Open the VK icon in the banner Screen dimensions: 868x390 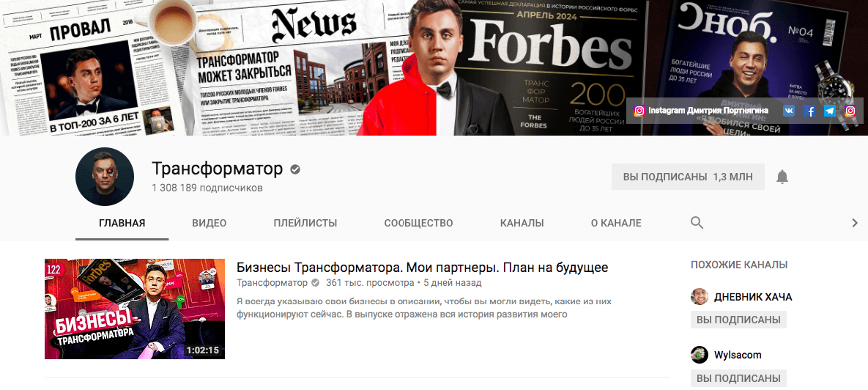point(789,111)
